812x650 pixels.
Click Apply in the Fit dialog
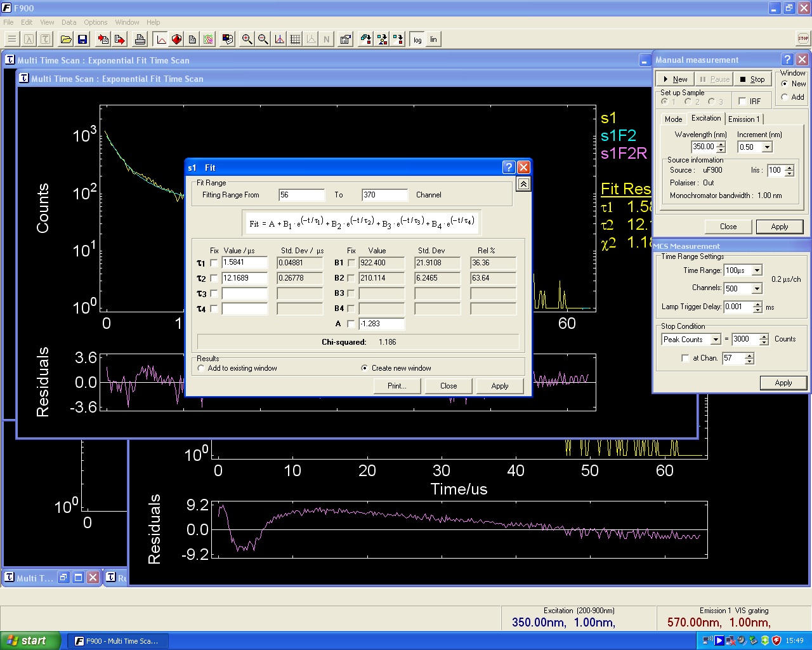(500, 386)
